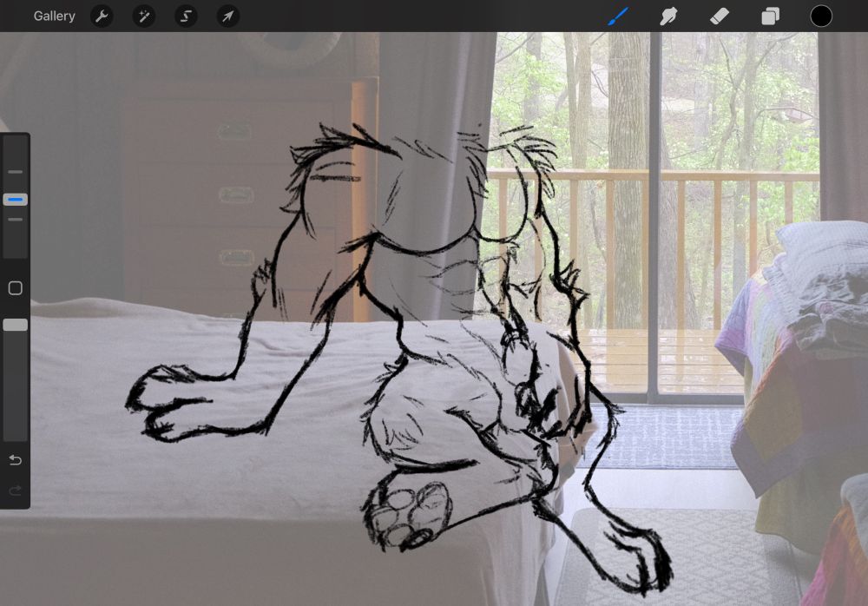Select the Smudge tool
Viewport: 868px width, 606px height.
point(668,16)
